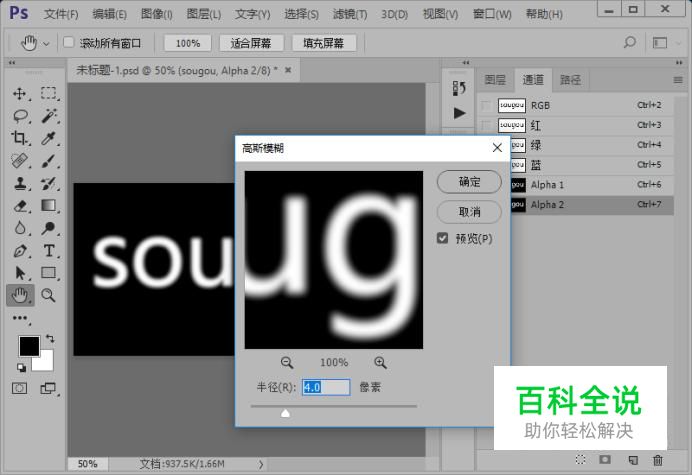Click the foreground color swatch
Image resolution: width=692 pixels, height=475 pixels.
point(29,346)
